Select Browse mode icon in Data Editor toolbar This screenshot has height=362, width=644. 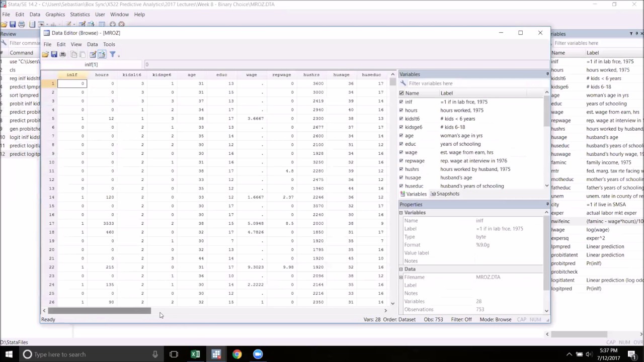pos(102,54)
